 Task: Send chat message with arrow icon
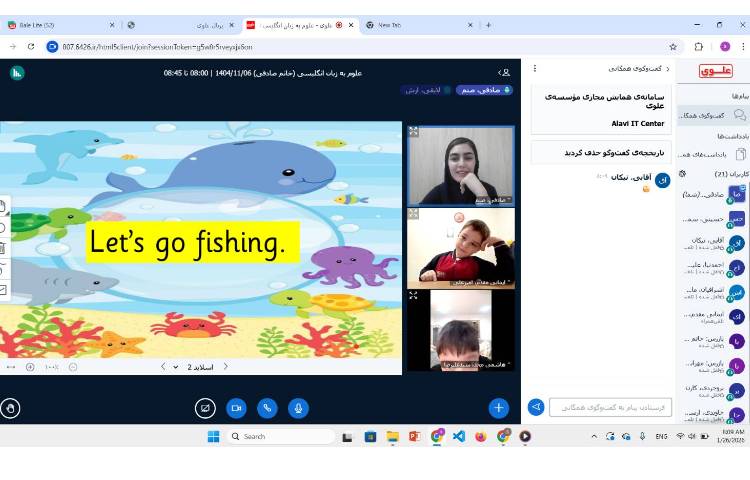coord(536,407)
